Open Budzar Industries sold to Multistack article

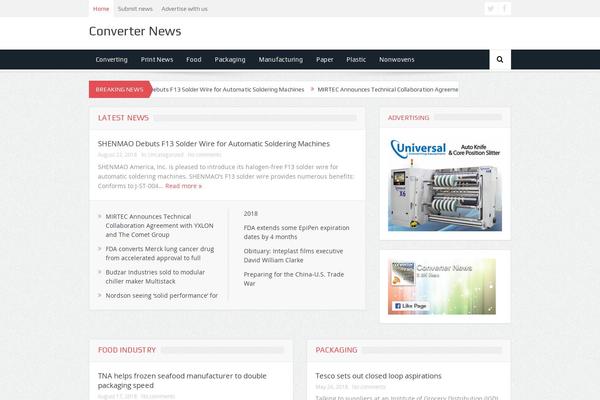[x=155, y=277]
